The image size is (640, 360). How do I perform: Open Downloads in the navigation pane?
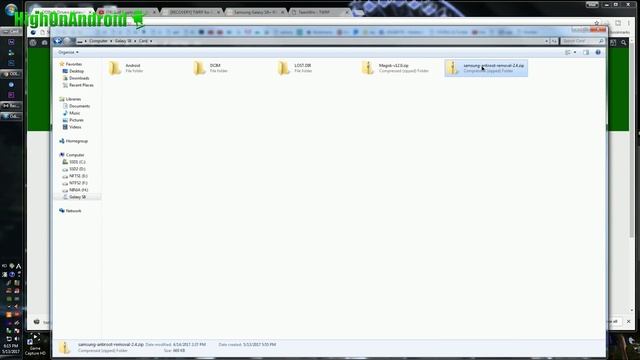click(x=76, y=78)
